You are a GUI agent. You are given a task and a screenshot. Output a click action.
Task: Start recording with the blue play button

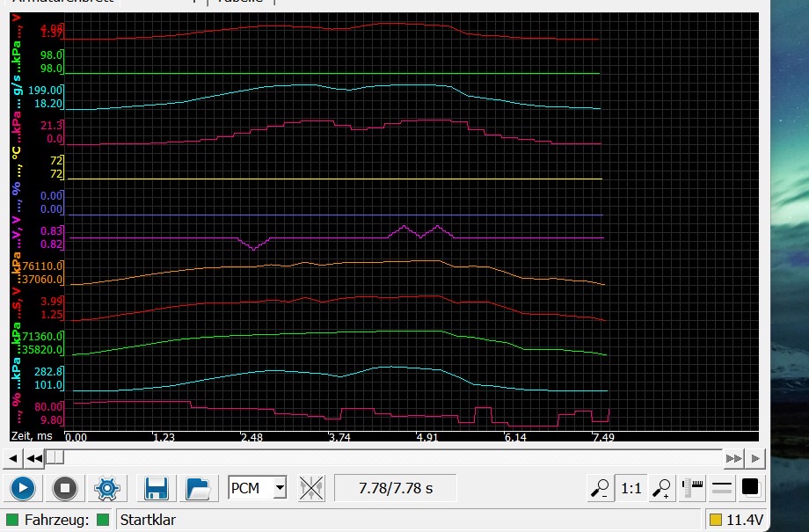[23, 488]
